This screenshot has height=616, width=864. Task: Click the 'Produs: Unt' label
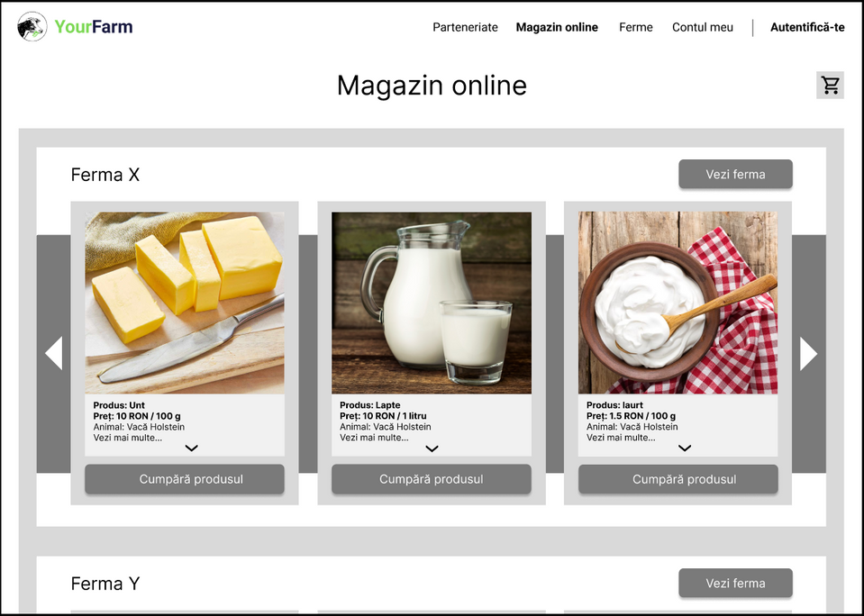(x=119, y=405)
